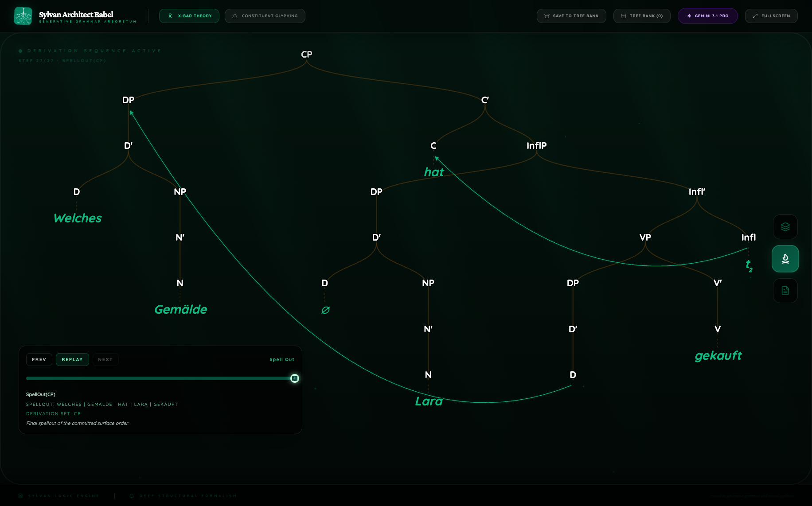Go to previous derivation step with Prev
The height and width of the screenshot is (506, 812).
[39, 359]
